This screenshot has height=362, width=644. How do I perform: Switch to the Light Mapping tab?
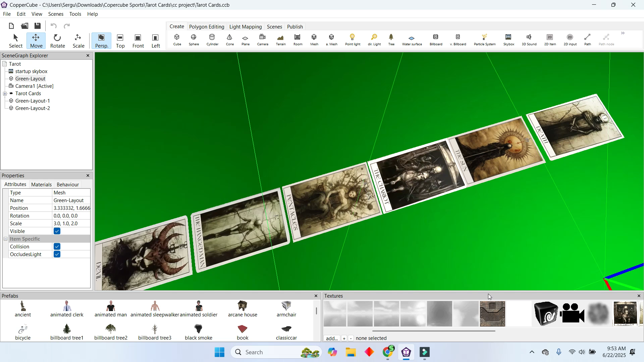(246, 27)
